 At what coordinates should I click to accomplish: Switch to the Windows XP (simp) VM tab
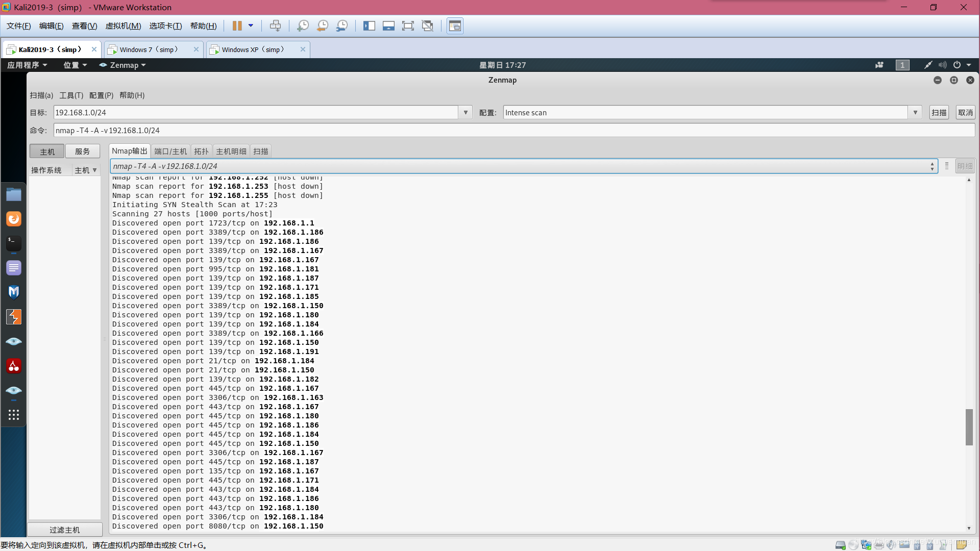coord(252,49)
